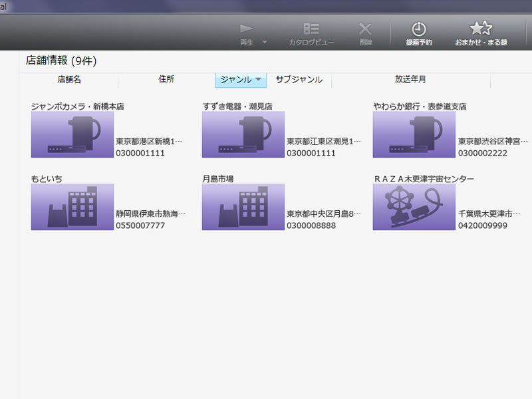
Task: Click the 再生 play icon
Action: (x=247, y=29)
